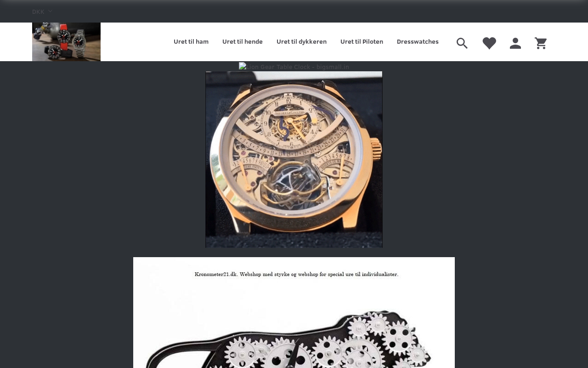The height and width of the screenshot is (368, 588).
Task: Open the wishlist heart icon
Action: pos(489,43)
